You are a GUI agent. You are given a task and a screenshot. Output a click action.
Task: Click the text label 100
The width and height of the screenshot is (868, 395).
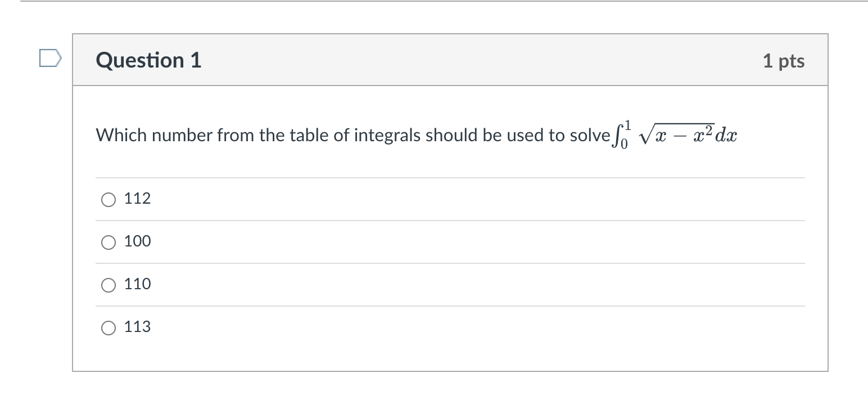point(137,241)
